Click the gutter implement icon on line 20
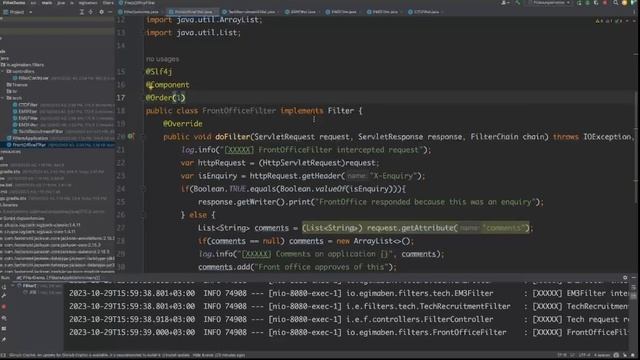Viewport: 640px width, 360px height. [131, 136]
